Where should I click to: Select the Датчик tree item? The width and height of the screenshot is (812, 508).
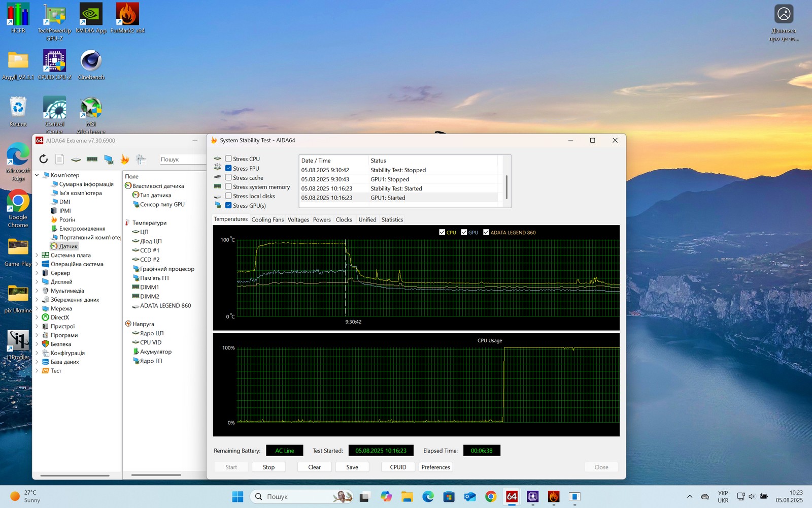[64, 246]
